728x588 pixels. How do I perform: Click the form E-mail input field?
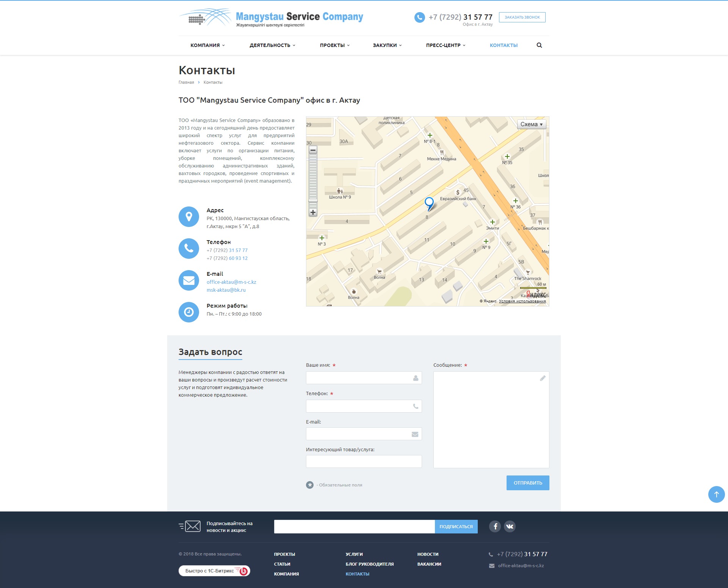click(364, 434)
